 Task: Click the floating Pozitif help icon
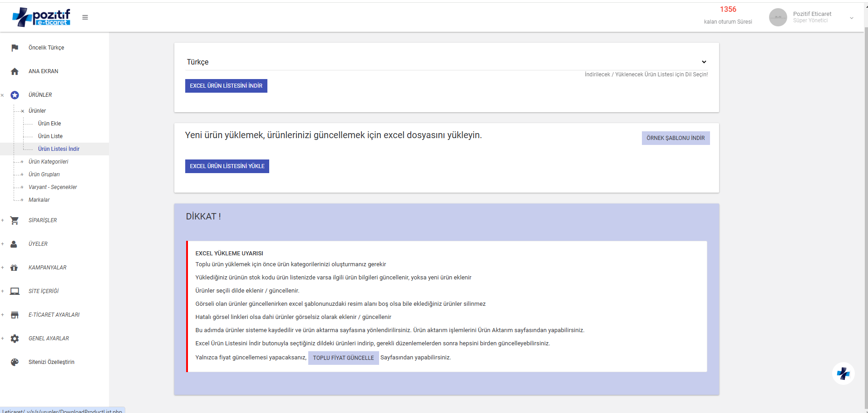point(843,373)
